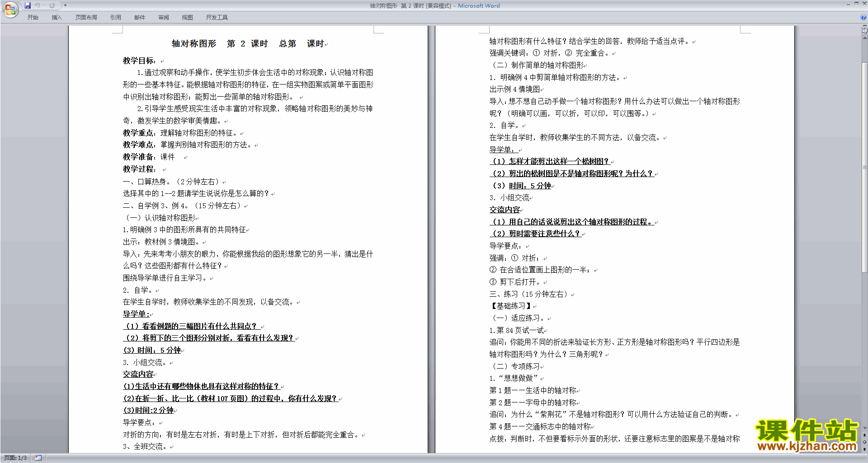Click 交流内容 heading on left page
The width and height of the screenshot is (868, 463).
(x=138, y=374)
